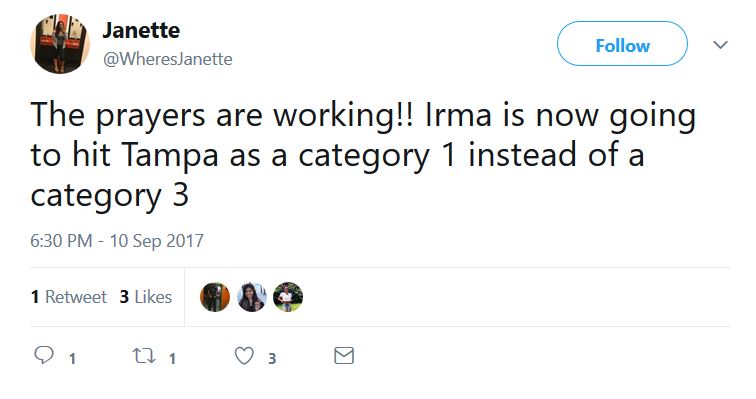
Task: View the 3 Likes list
Action: point(146,297)
